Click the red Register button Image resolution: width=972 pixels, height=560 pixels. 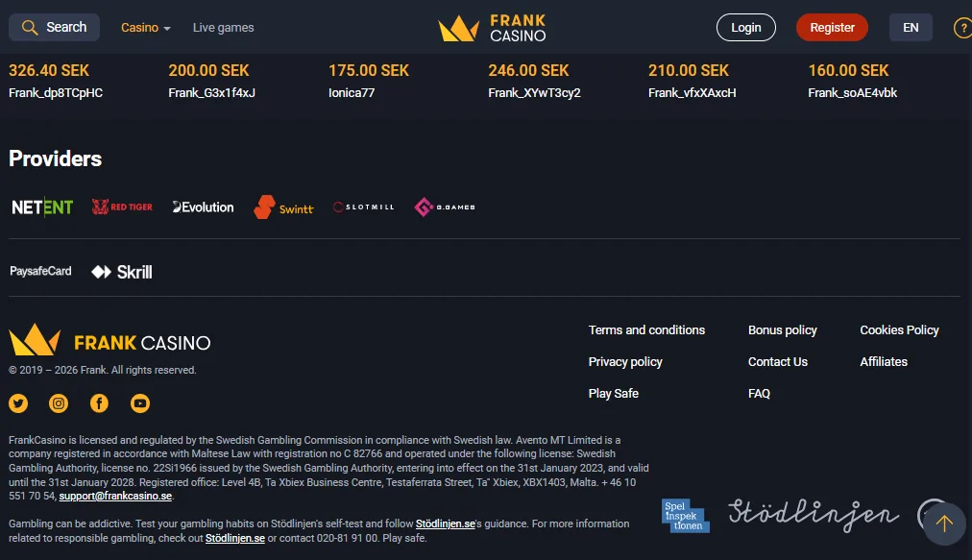[x=832, y=27]
